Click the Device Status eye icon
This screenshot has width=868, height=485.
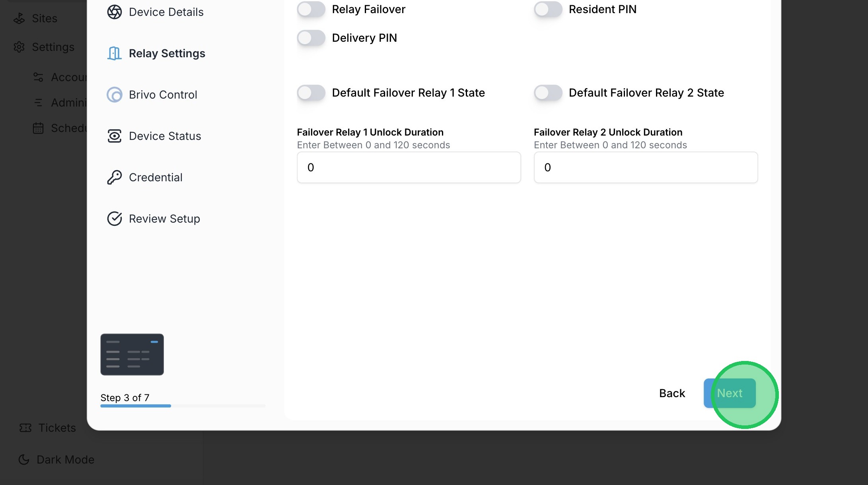[115, 136]
